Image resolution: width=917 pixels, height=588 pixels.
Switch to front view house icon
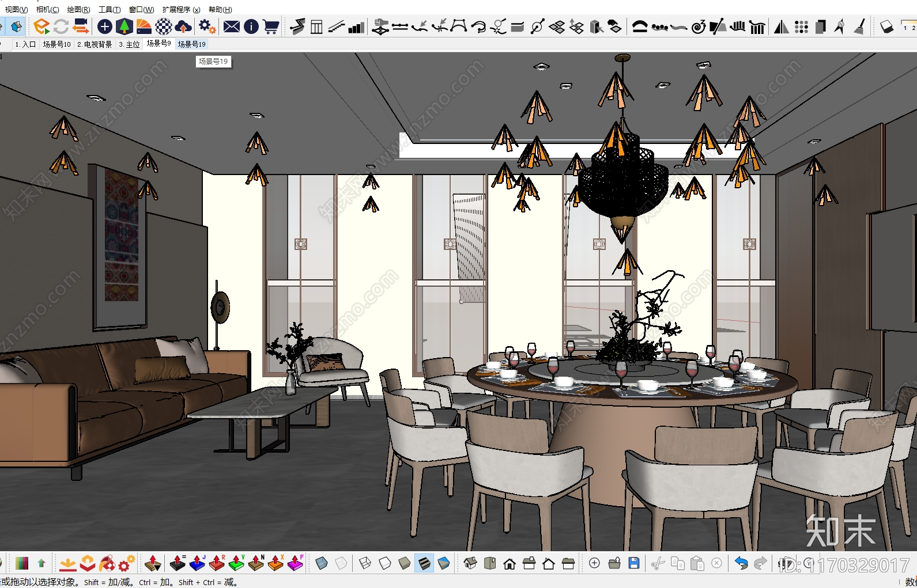click(x=510, y=563)
